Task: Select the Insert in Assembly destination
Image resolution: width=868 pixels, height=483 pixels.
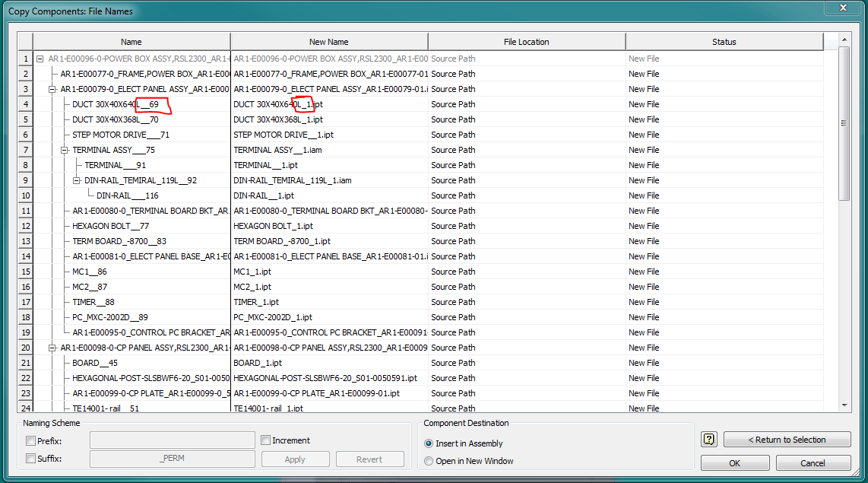Action: (x=428, y=444)
